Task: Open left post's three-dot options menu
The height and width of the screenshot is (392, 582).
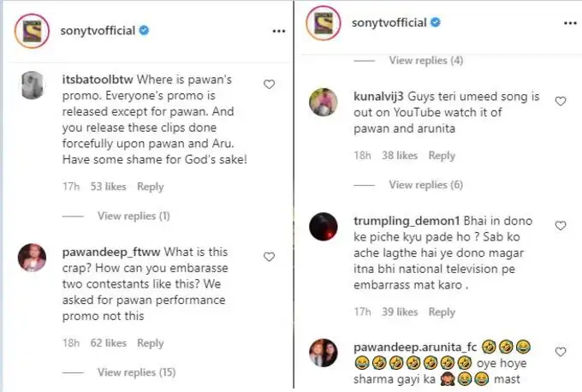Action: [278, 30]
